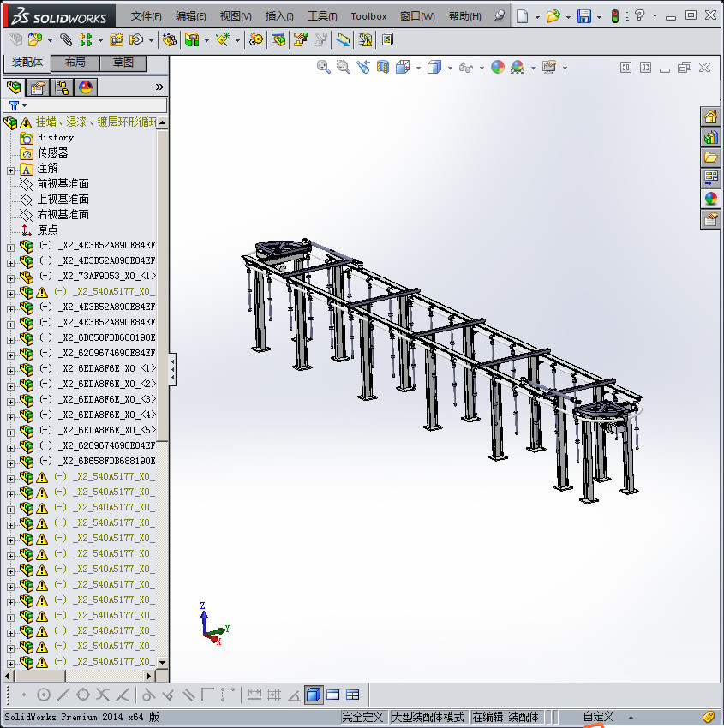The width and height of the screenshot is (724, 728).
Task: Open the Appearances tab in the task pane
Action: tap(710, 199)
